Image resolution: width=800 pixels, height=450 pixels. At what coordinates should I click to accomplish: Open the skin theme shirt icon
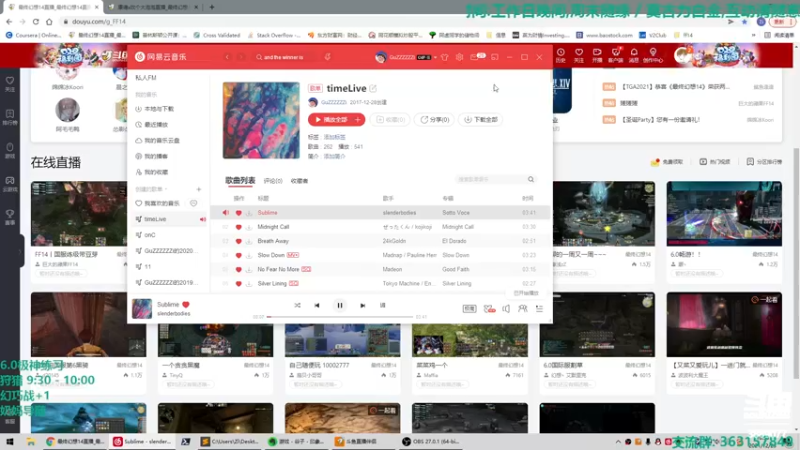(444, 57)
